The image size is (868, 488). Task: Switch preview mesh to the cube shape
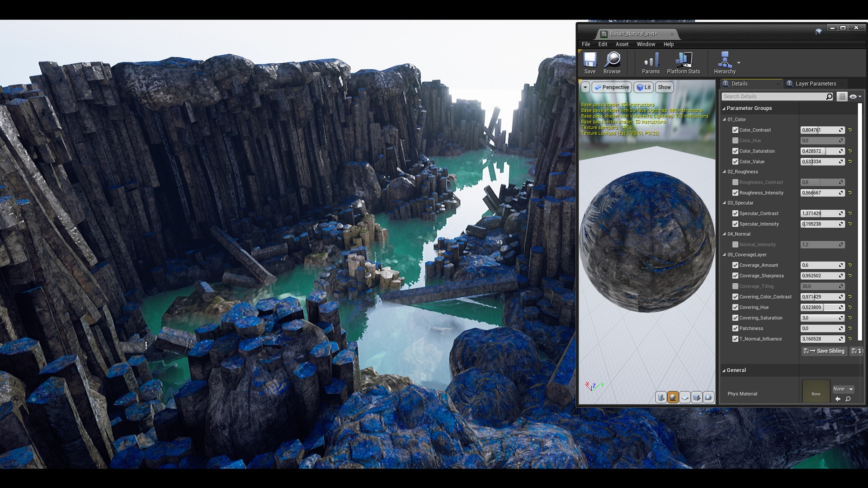(x=696, y=398)
